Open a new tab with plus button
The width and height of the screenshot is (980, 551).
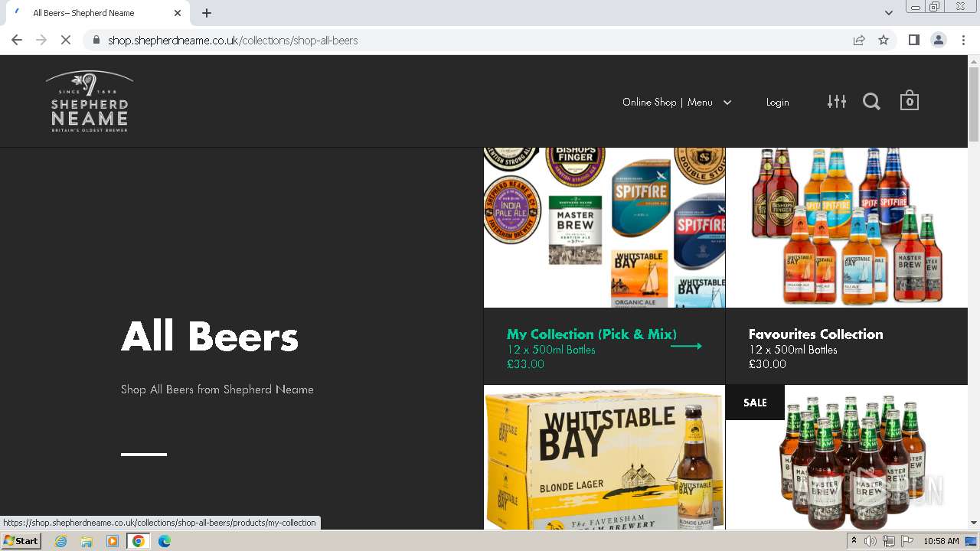point(207,13)
